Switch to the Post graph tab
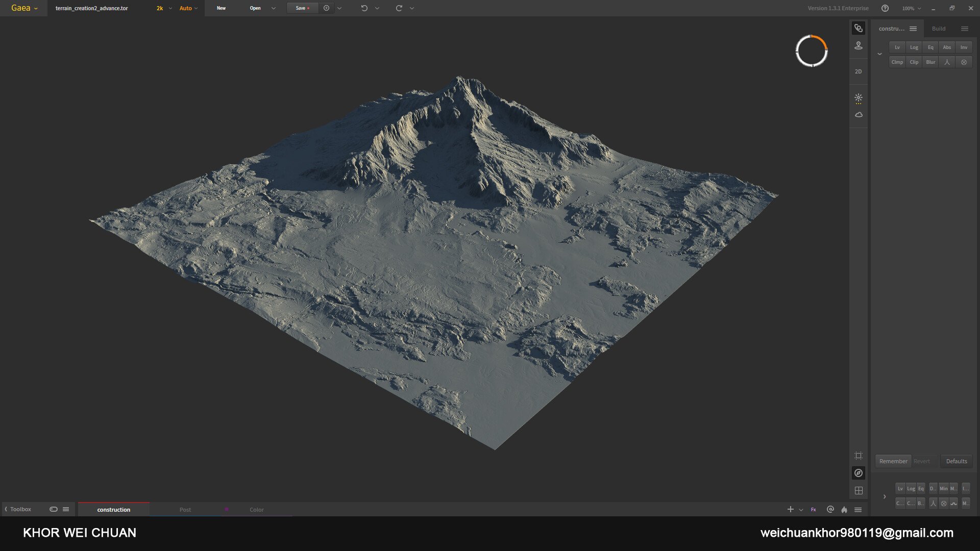980x551 pixels. pos(185,510)
